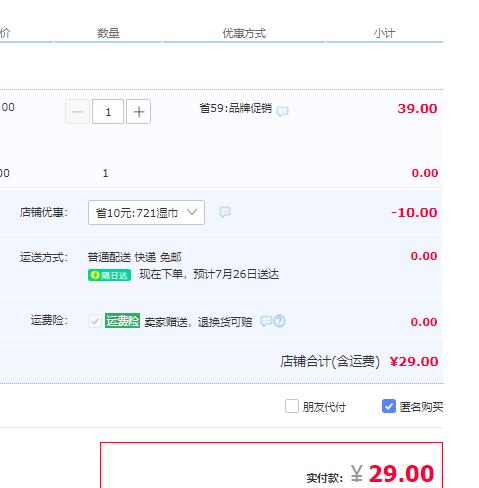This screenshot has height=488, width=479.
Task: Uncheck the 匿名购买 anonymous purchase checkbox
Action: point(389,406)
